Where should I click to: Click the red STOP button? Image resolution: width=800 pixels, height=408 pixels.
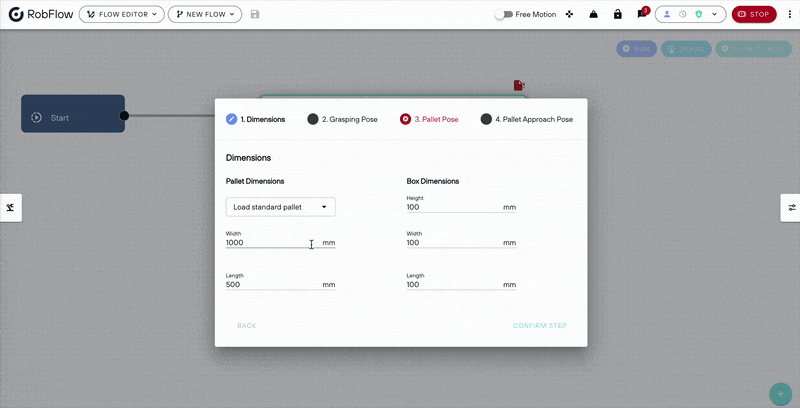pos(754,14)
